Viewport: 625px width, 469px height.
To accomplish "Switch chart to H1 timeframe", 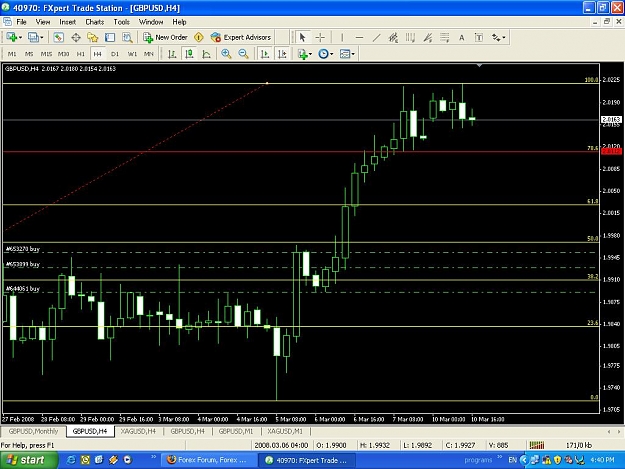I will click(x=81, y=54).
